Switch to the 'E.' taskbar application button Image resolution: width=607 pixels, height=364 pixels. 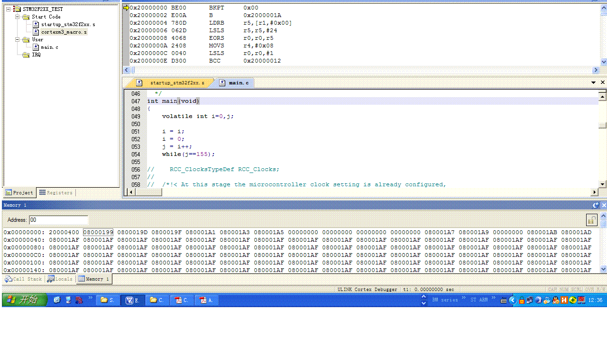[x=133, y=300]
